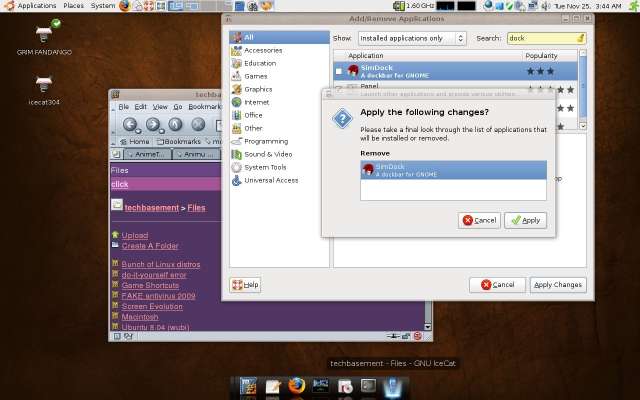Click the IceCat Reload button
The width and height of the screenshot is (640, 400).
(x=176, y=124)
